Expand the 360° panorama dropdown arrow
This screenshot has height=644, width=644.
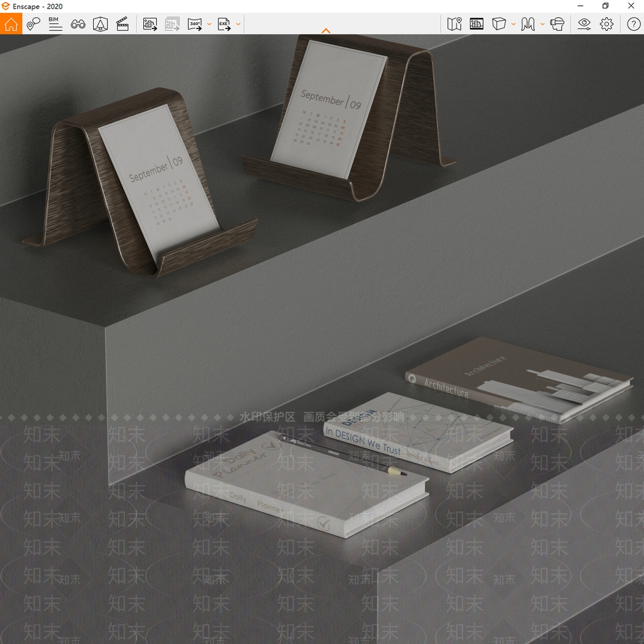tap(209, 24)
